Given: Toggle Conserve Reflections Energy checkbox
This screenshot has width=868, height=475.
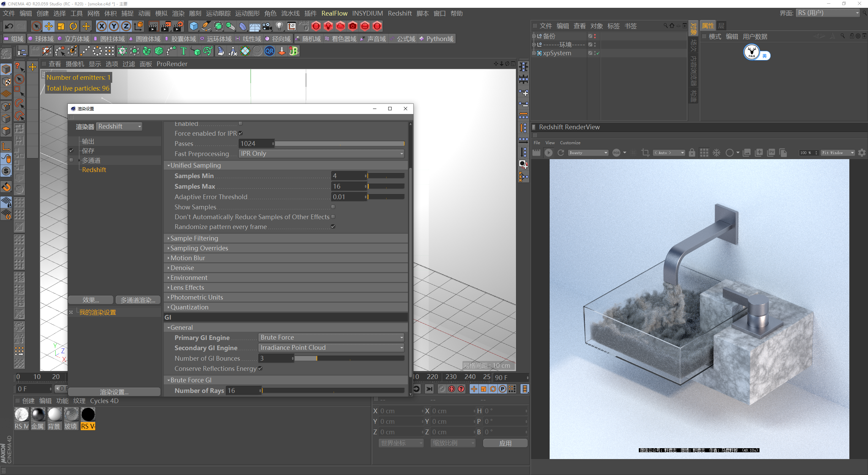Looking at the screenshot, I should (260, 368).
